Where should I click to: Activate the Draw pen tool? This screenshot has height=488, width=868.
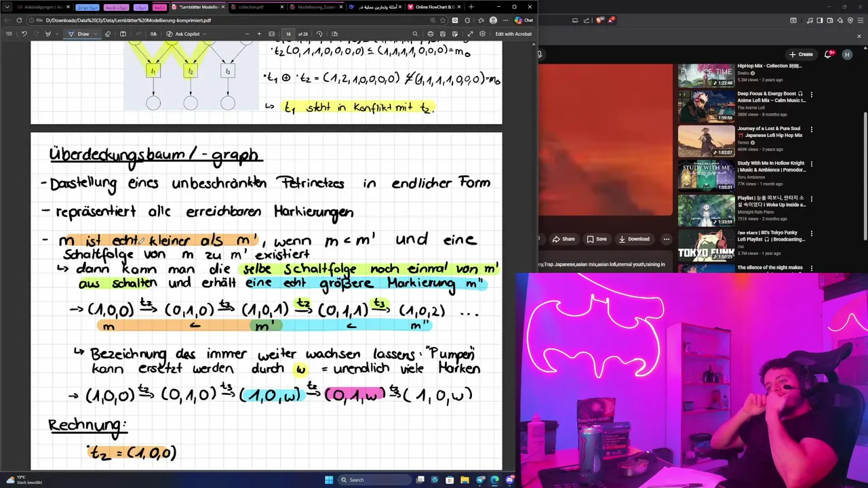[x=79, y=34]
